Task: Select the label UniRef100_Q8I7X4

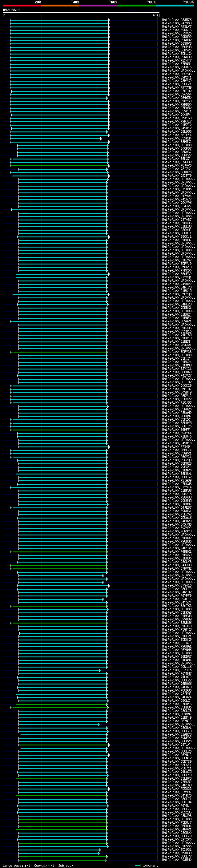Action: [177, 169]
